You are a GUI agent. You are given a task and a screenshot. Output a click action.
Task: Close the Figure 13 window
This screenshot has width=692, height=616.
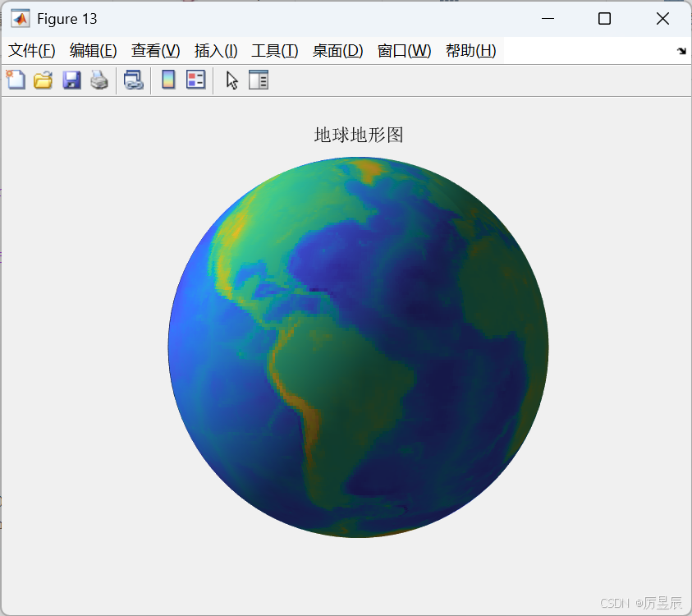click(x=662, y=19)
